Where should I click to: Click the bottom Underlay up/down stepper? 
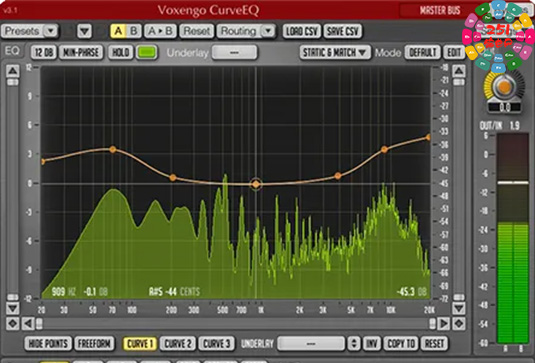tap(353, 344)
